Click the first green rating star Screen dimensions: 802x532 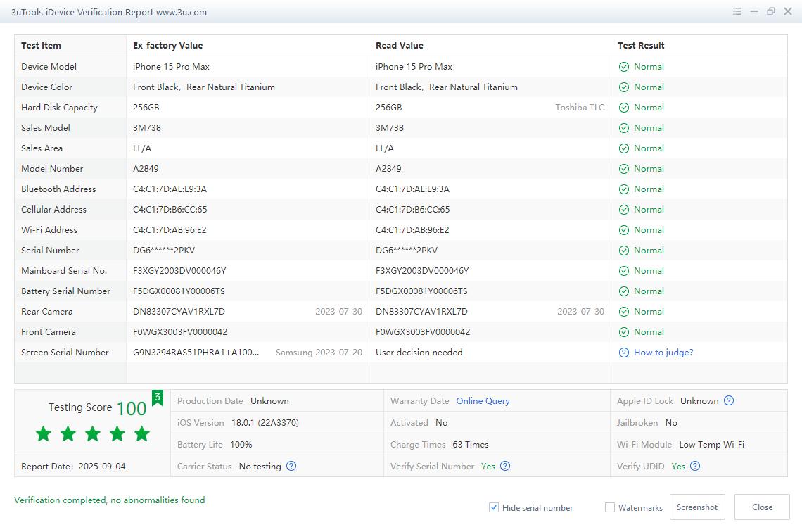(44, 433)
